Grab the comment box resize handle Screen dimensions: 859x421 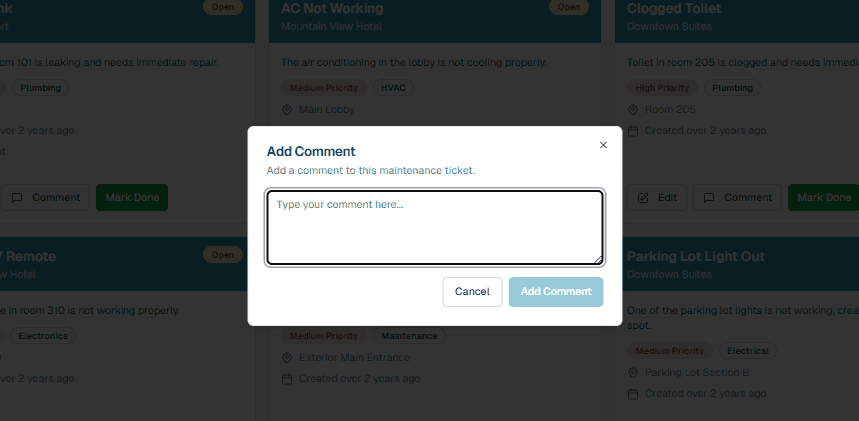coord(598,260)
